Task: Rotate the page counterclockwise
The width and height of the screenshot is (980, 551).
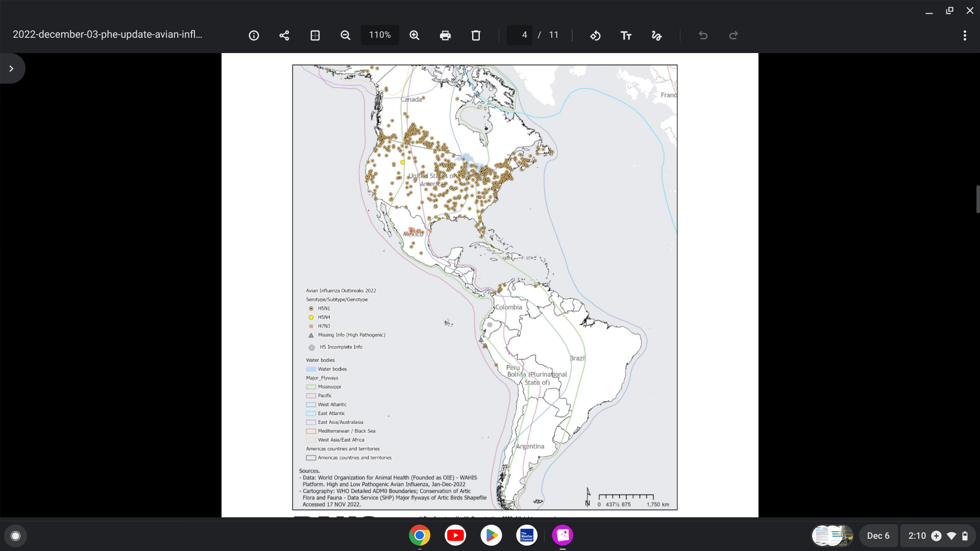Action: click(x=595, y=35)
